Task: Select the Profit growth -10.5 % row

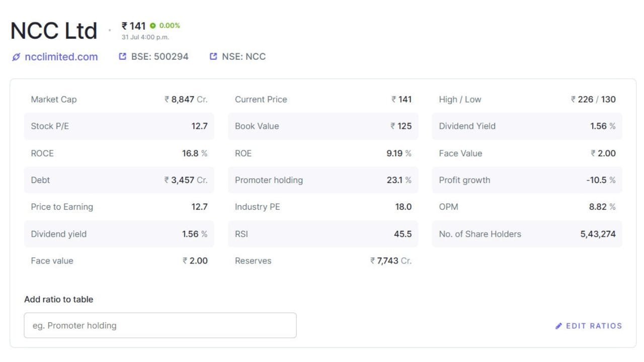Action: (x=527, y=180)
